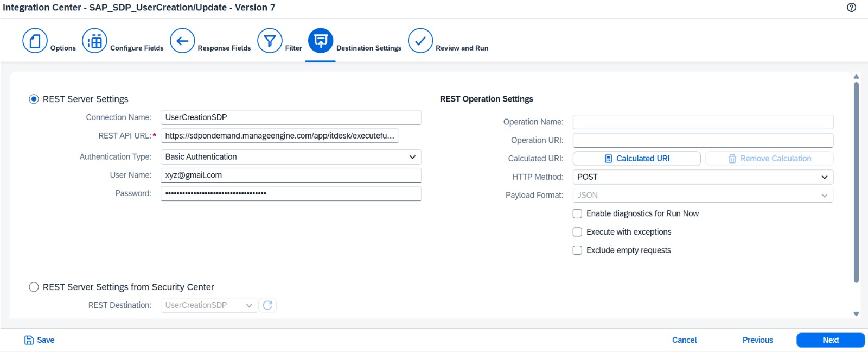Click the Options step icon
The image size is (868, 352).
pyautogui.click(x=35, y=41)
